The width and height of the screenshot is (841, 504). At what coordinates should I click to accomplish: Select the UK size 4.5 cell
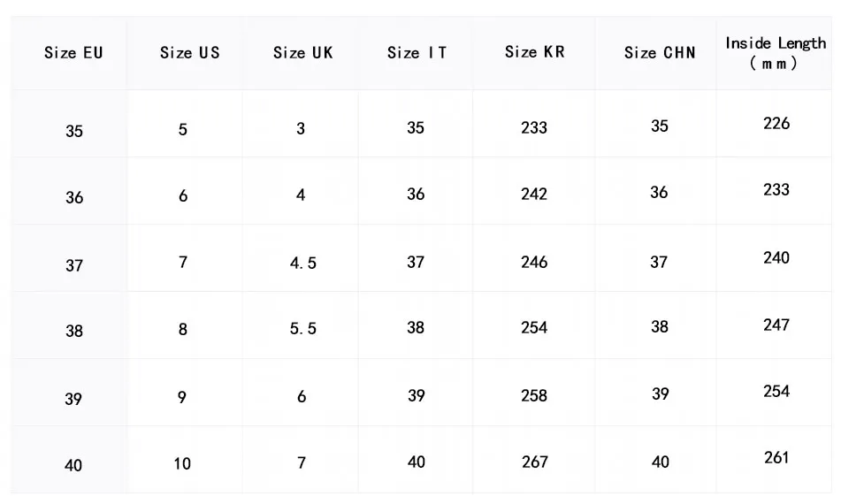[302, 263]
